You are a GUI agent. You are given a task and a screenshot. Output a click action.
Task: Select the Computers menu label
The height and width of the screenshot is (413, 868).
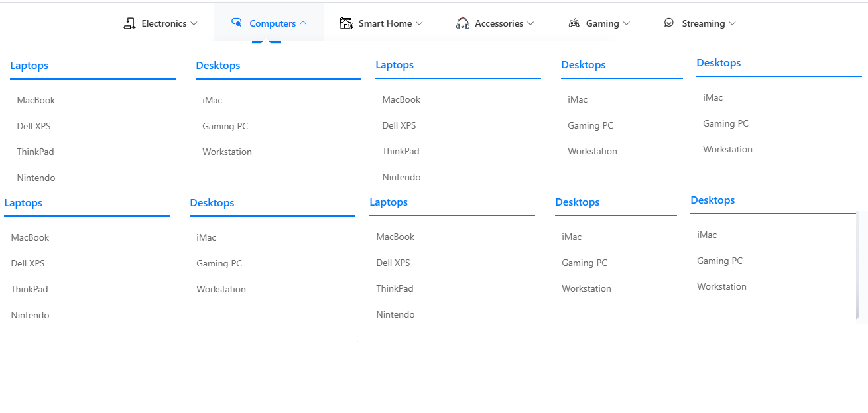[273, 23]
